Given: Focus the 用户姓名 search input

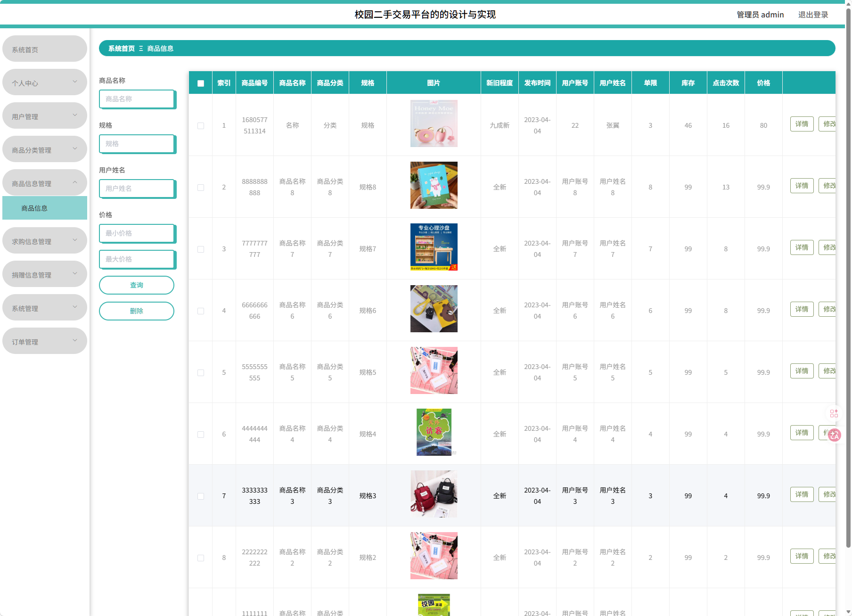Looking at the screenshot, I should [x=137, y=189].
